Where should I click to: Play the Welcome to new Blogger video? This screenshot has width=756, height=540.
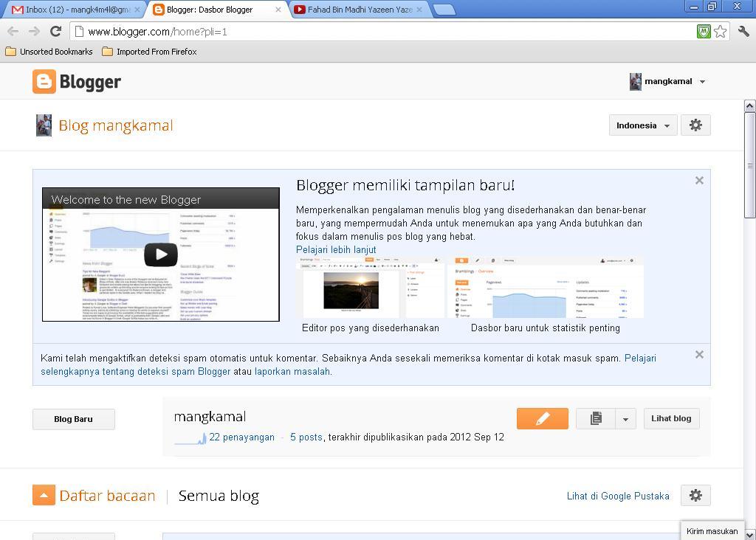point(160,255)
